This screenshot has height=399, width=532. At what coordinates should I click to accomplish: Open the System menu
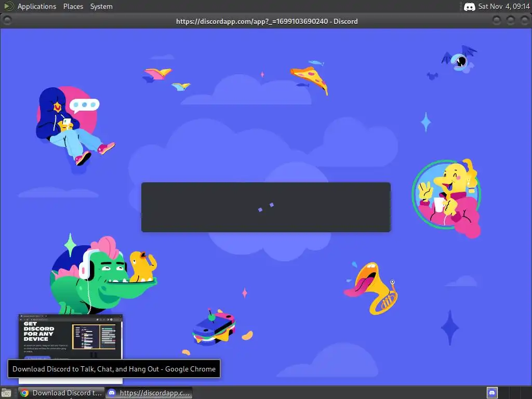(101, 6)
